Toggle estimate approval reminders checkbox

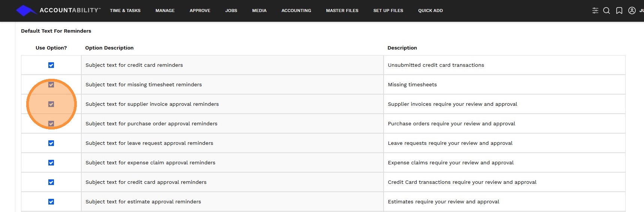pos(51,202)
